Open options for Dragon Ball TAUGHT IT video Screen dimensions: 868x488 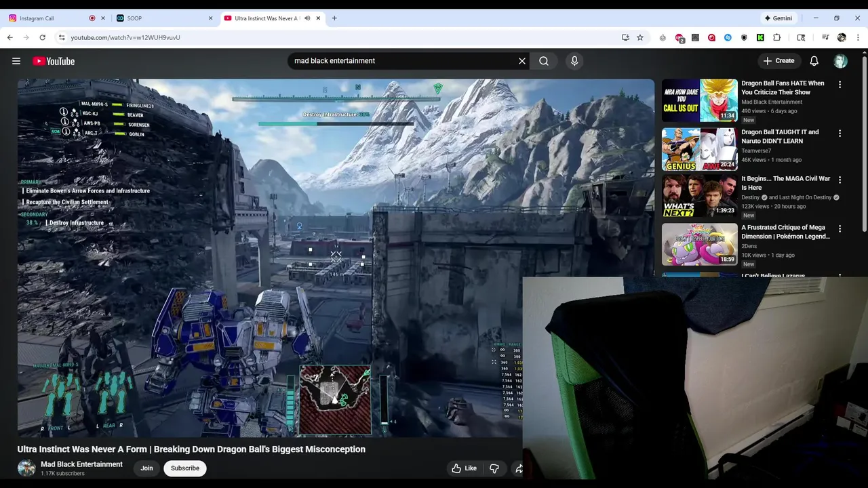pyautogui.click(x=840, y=134)
